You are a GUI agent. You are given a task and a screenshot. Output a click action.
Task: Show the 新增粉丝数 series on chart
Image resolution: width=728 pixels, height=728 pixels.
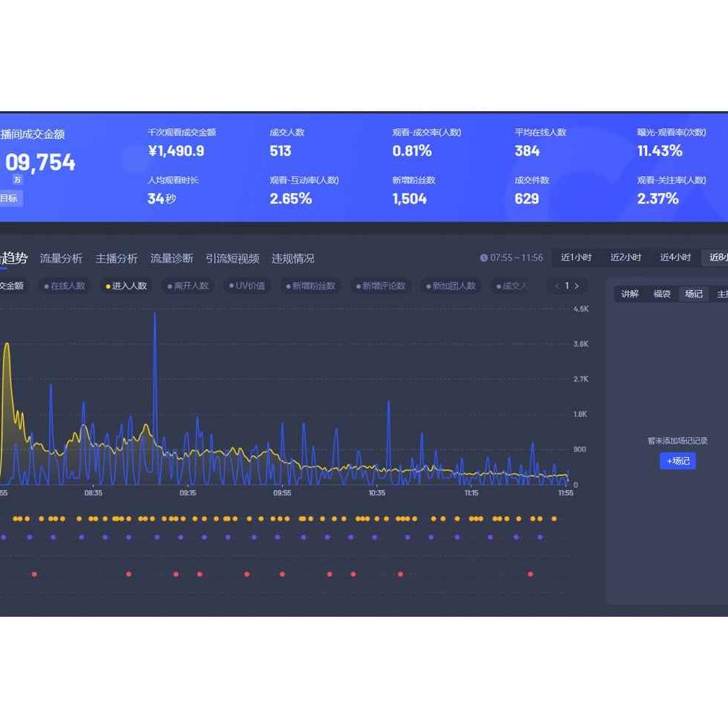tap(310, 286)
